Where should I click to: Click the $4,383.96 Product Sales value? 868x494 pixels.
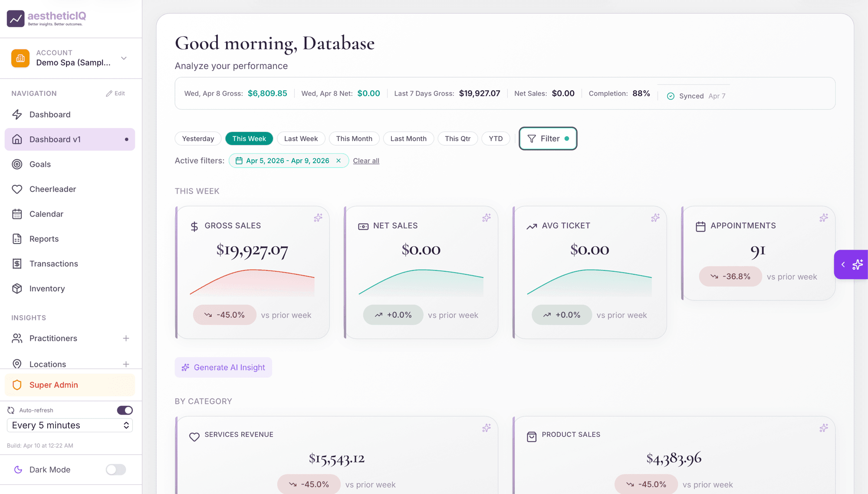coord(674,458)
